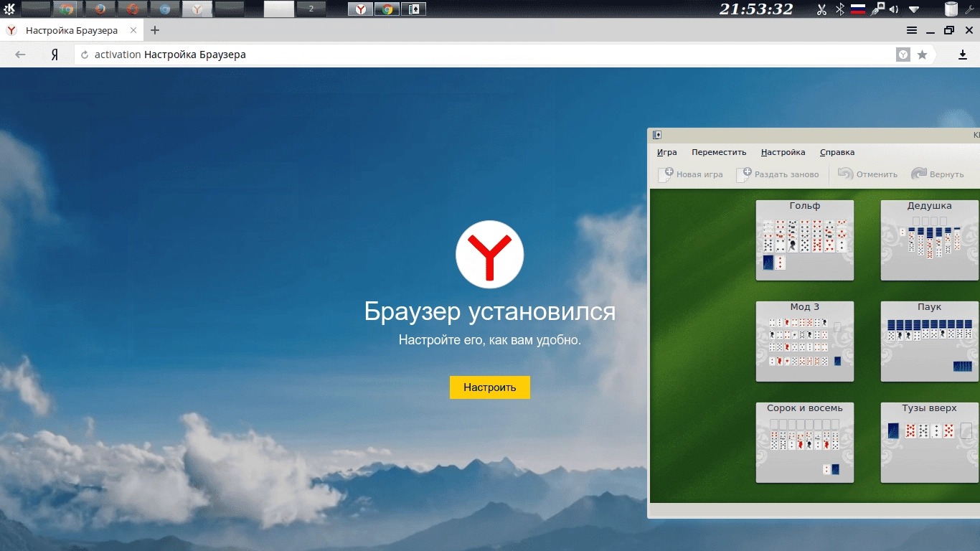Open the Protect shield icon in address bar

pos(904,55)
